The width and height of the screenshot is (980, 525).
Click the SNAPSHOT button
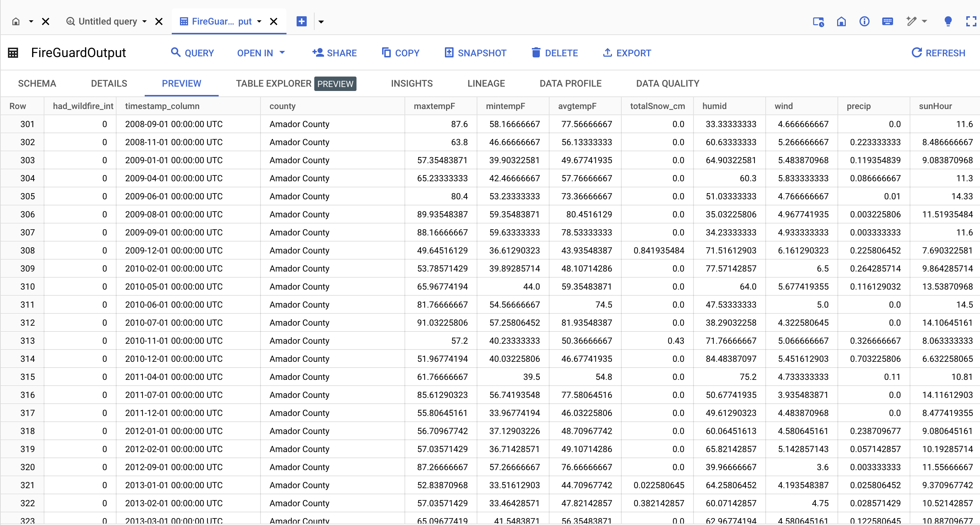tap(476, 53)
